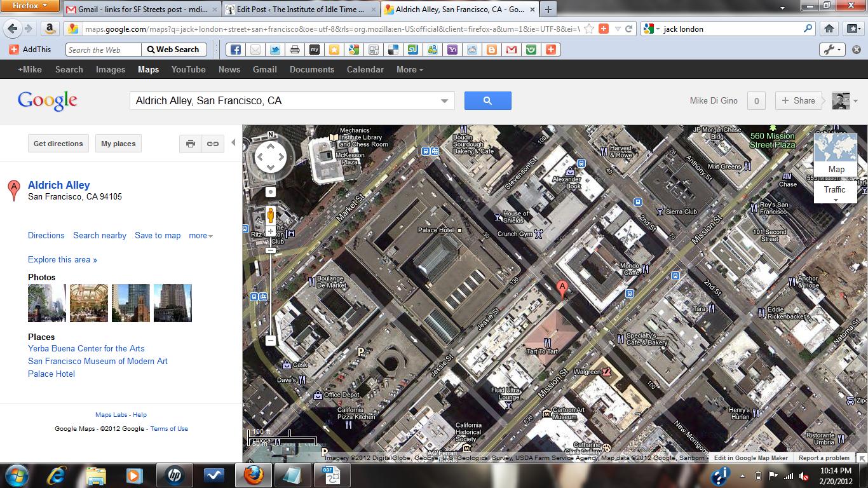The width and height of the screenshot is (868, 488).
Task: Expand the 'more' dropdown next to Save to map
Action: 200,236
